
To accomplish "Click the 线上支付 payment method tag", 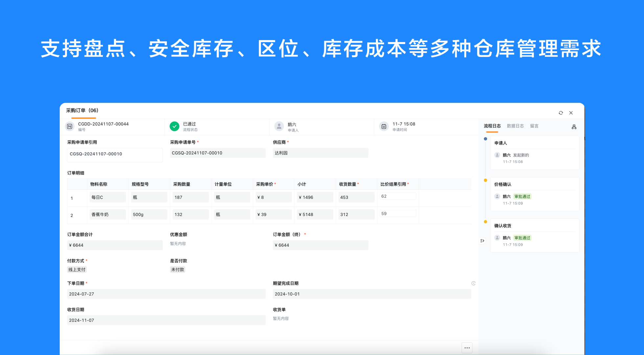I will coord(77,270).
